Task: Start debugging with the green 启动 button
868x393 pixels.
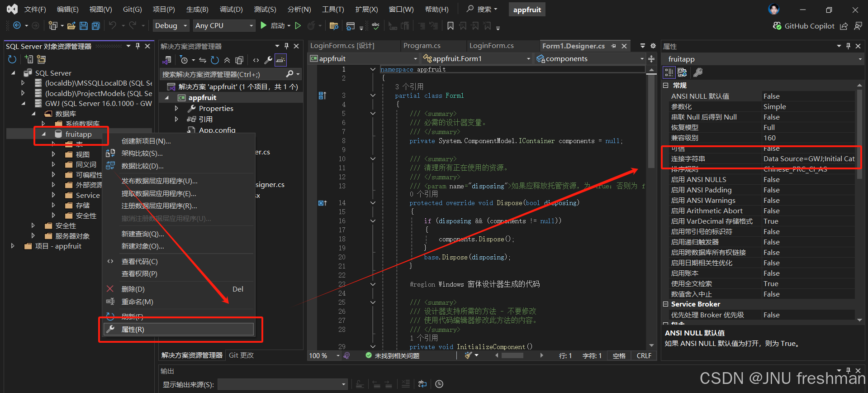Action: (275, 26)
